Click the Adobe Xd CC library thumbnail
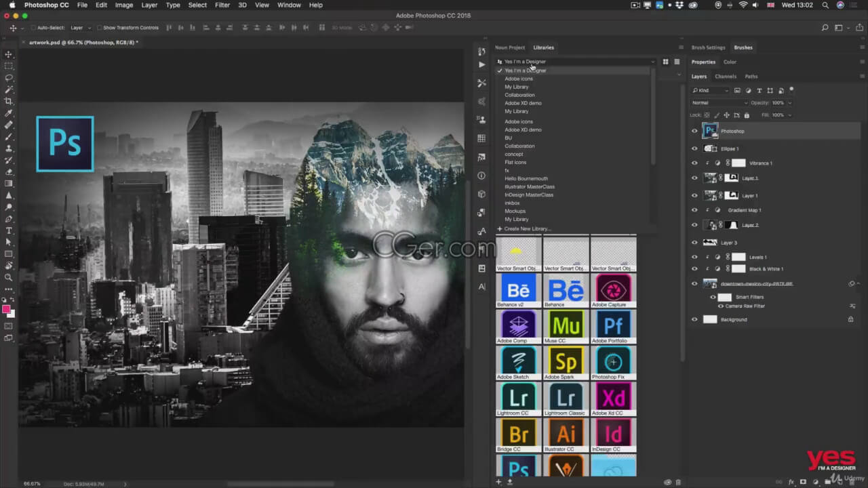Screen dimensions: 868x488 613,399
